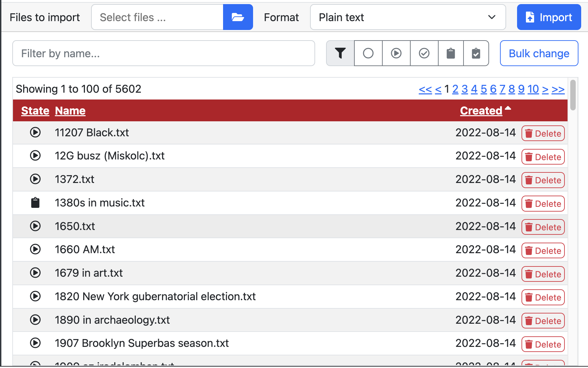Delete 1820 New York gubernatorial election.txt
Viewport: 588px width, 368px height.
pyautogui.click(x=543, y=297)
